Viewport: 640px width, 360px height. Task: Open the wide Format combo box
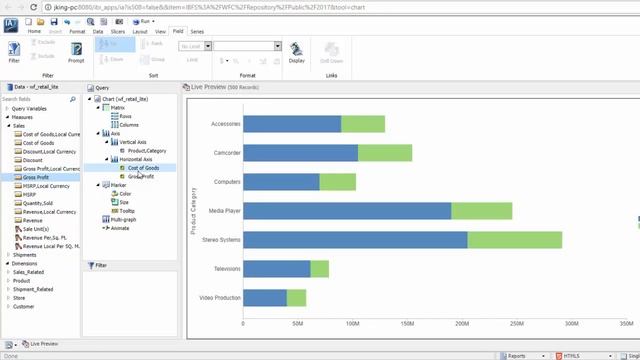[x=247, y=46]
